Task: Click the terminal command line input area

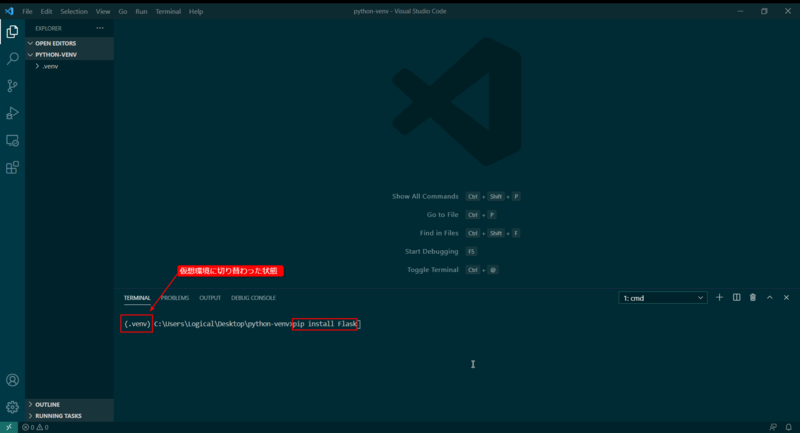Action: coord(324,324)
